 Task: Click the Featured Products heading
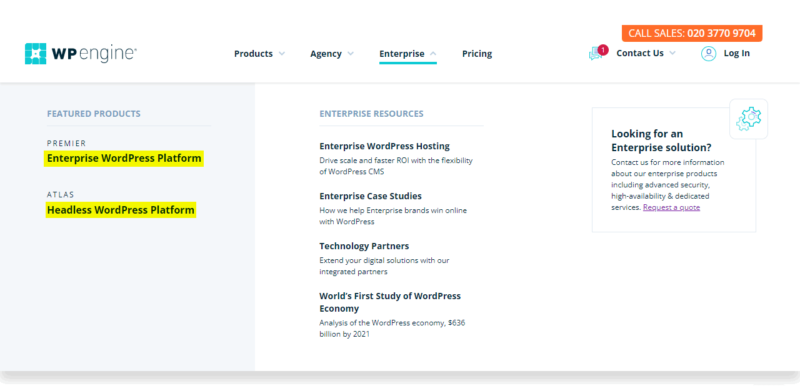94,114
